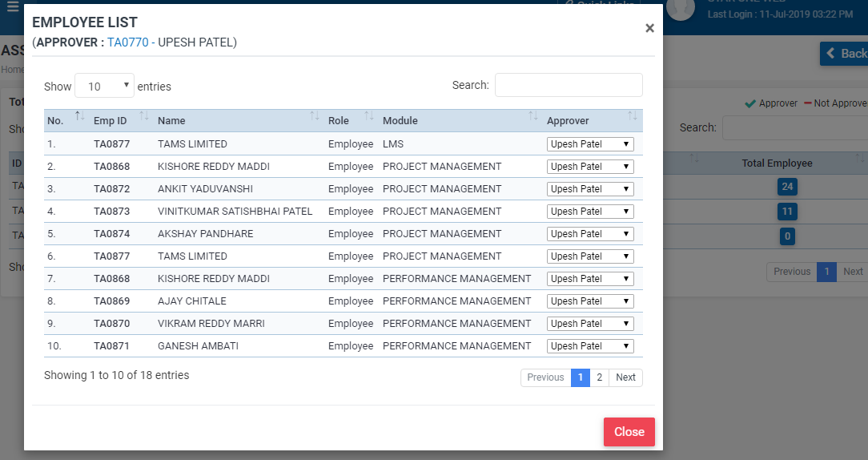Click the user profile avatar

[x=680, y=8]
